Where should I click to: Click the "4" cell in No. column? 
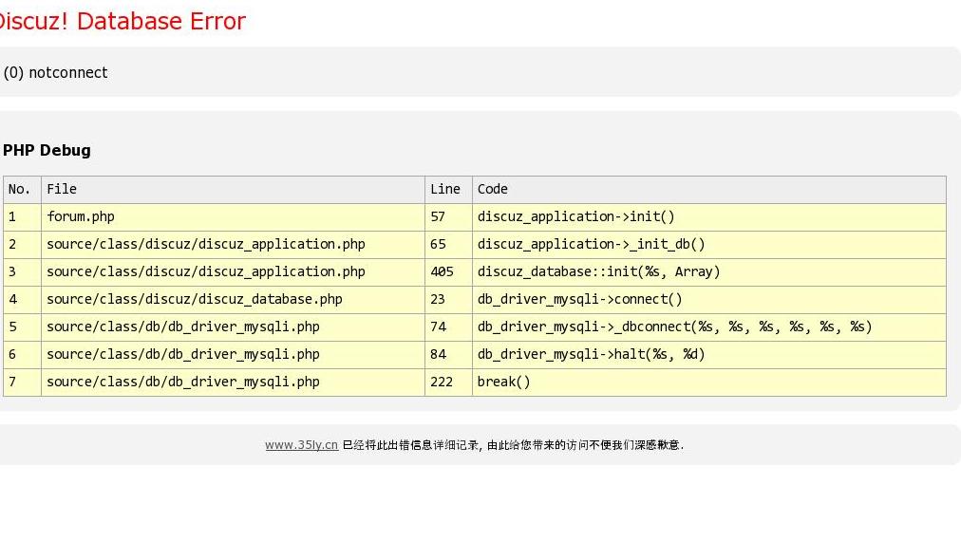(x=22, y=300)
